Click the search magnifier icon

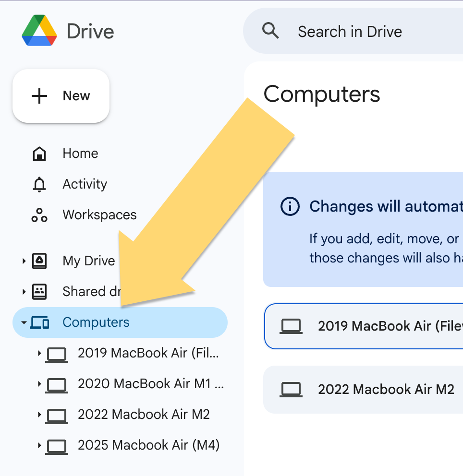click(x=270, y=31)
